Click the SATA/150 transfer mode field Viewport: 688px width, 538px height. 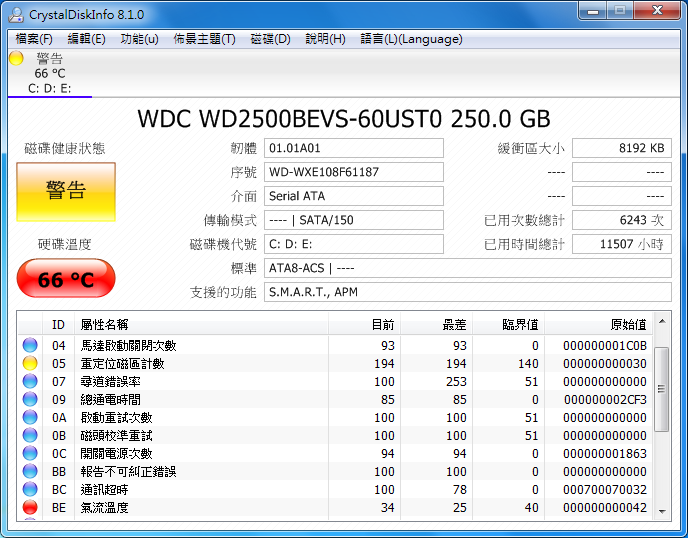point(354,220)
